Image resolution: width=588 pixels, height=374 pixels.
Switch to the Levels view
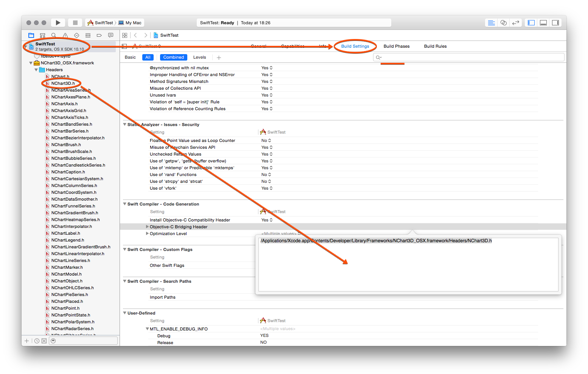[199, 58]
